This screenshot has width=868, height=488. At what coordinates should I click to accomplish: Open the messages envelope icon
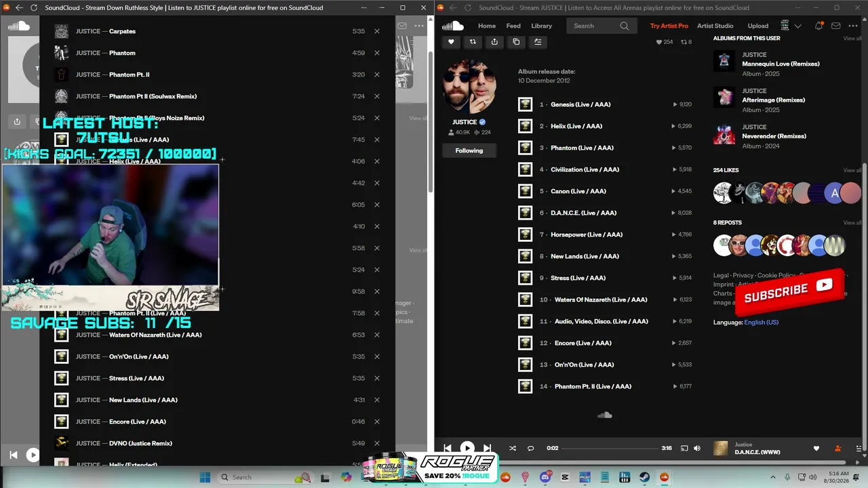[x=835, y=26]
